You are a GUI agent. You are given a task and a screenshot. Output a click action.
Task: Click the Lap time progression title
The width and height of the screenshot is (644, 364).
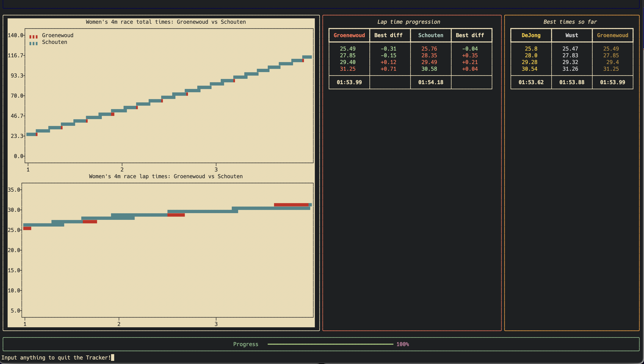click(408, 22)
